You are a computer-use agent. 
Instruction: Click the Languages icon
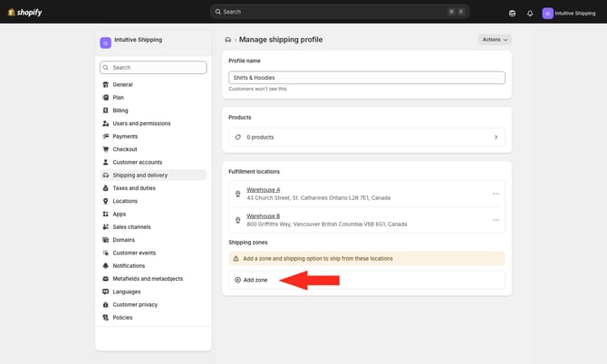click(105, 292)
